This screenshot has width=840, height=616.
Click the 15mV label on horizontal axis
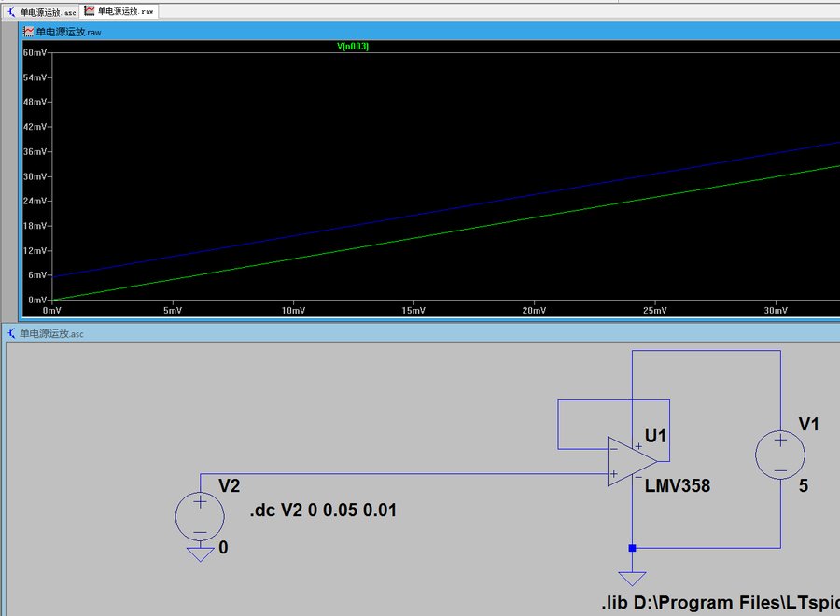[413, 310]
